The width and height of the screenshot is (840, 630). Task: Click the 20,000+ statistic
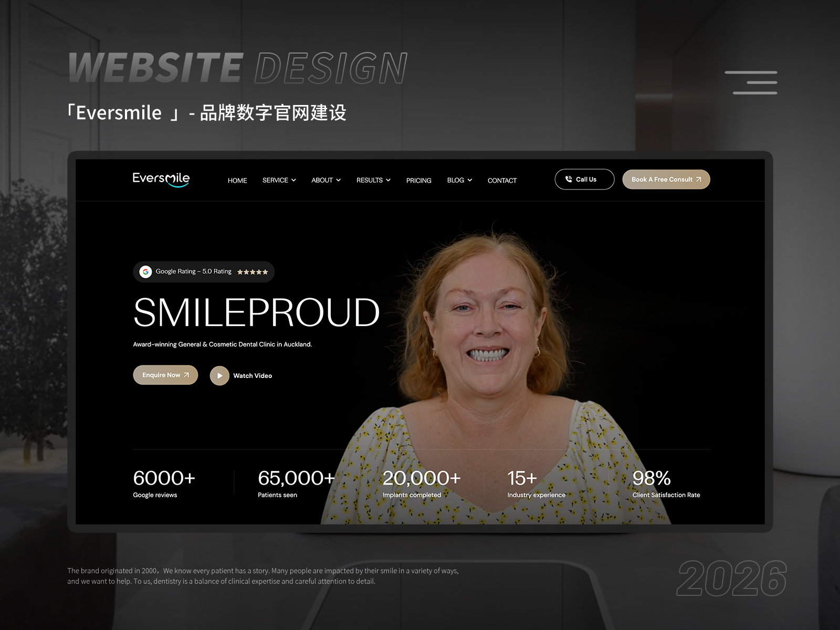tap(422, 478)
